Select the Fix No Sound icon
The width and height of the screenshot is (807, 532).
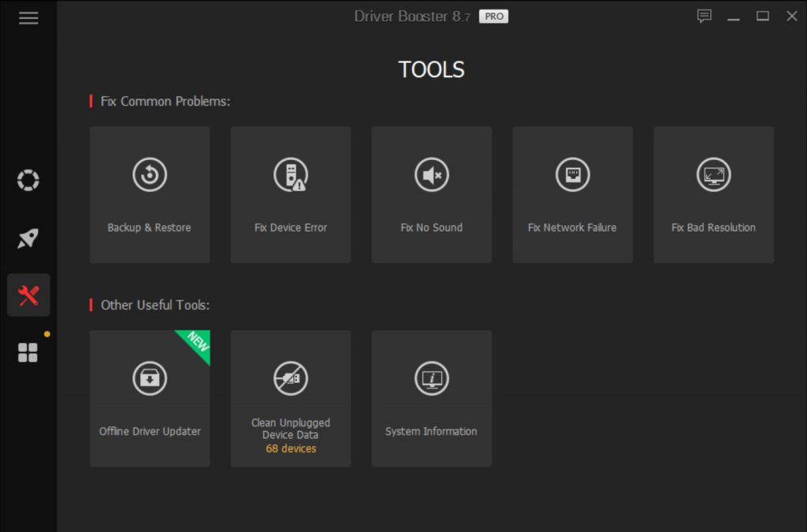[432, 175]
